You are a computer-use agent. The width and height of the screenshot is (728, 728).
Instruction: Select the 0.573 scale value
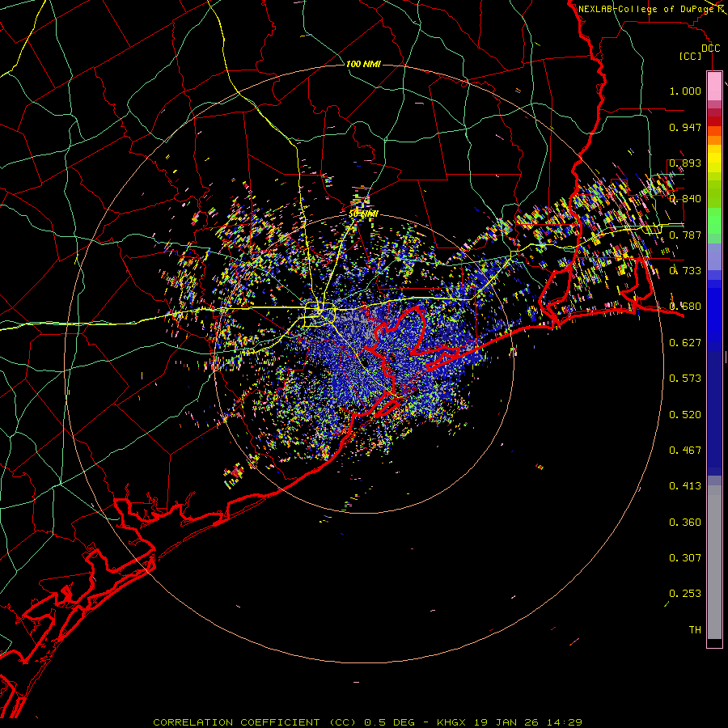point(685,379)
